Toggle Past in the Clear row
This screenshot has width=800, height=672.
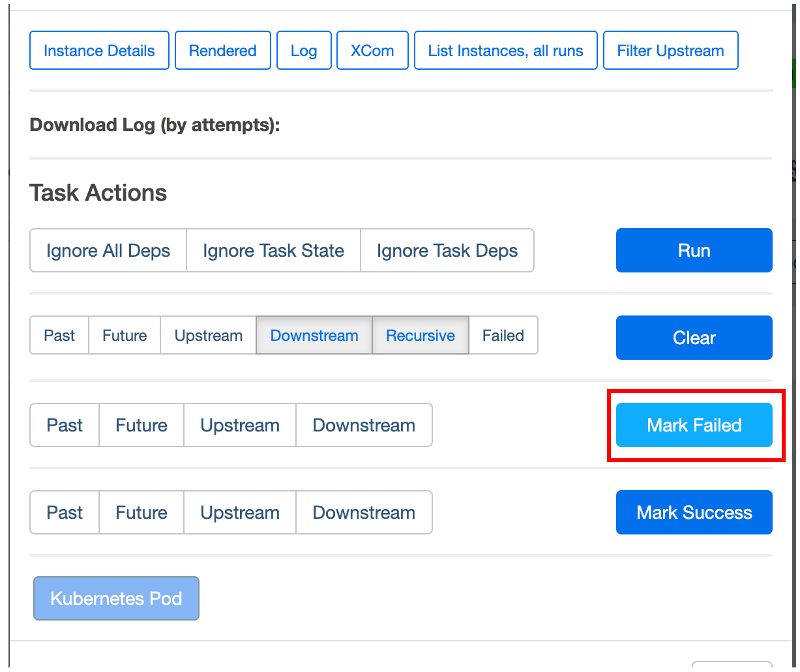click(x=59, y=336)
